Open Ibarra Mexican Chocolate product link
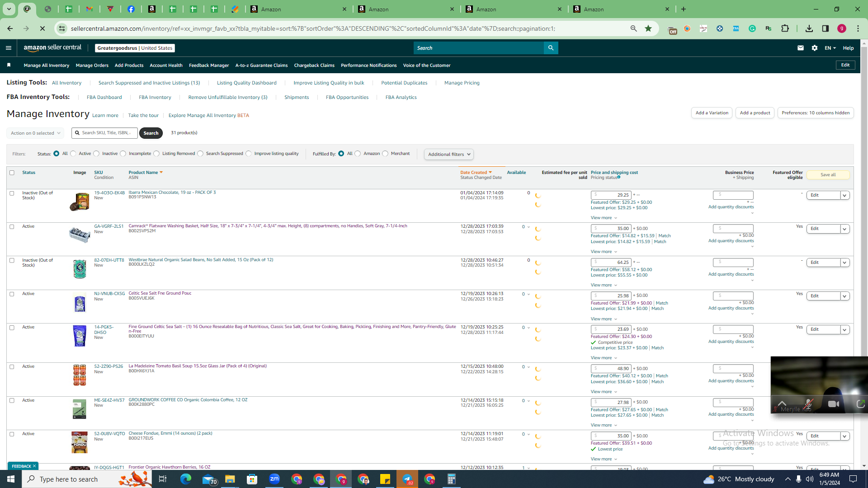The height and width of the screenshot is (488, 868). (x=172, y=192)
